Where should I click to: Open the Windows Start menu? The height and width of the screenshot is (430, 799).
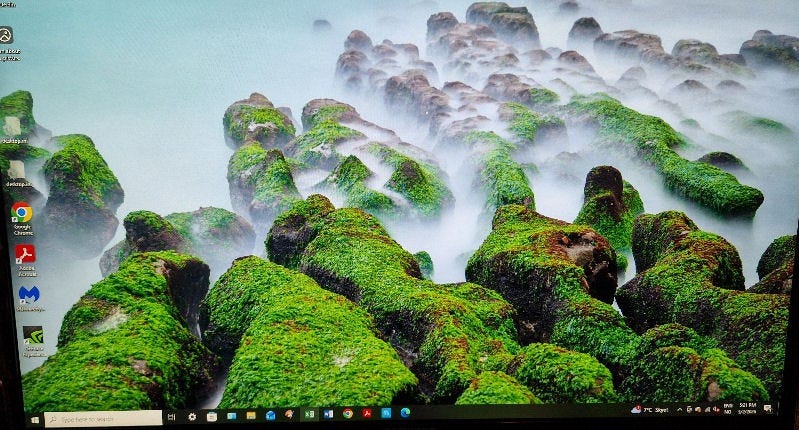click(35, 420)
